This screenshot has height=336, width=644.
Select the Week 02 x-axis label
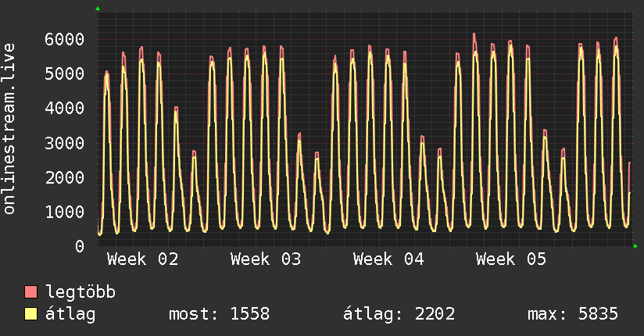pos(142,259)
